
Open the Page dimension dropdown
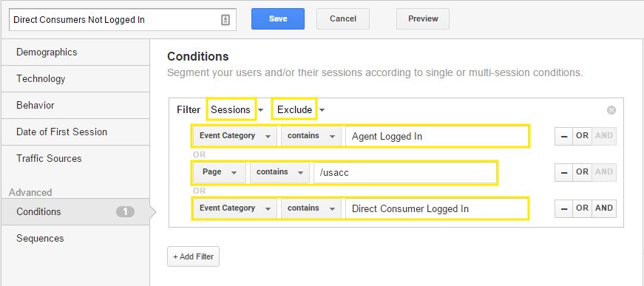click(x=220, y=172)
